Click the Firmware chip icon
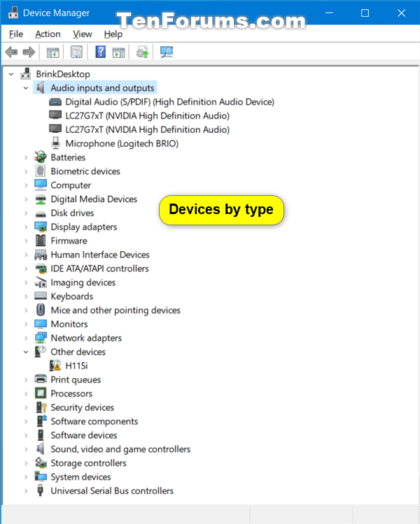The height and width of the screenshot is (524, 420). (41, 241)
